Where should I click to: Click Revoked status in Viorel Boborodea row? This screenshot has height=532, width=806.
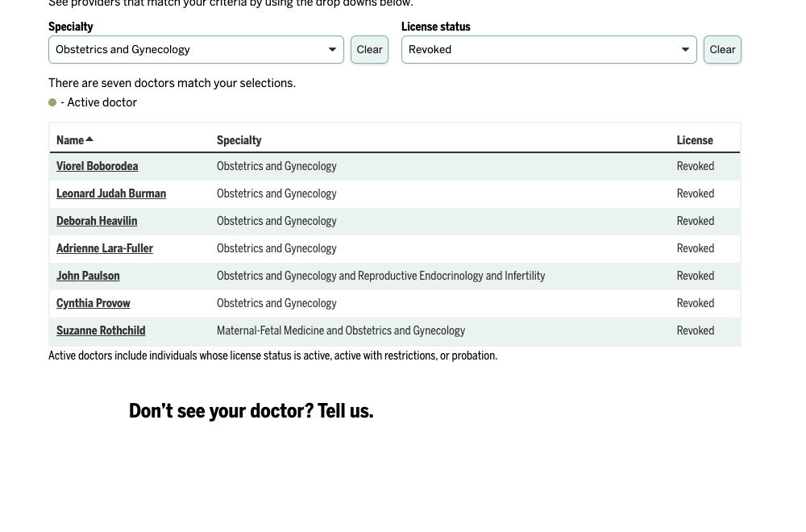[x=695, y=166]
